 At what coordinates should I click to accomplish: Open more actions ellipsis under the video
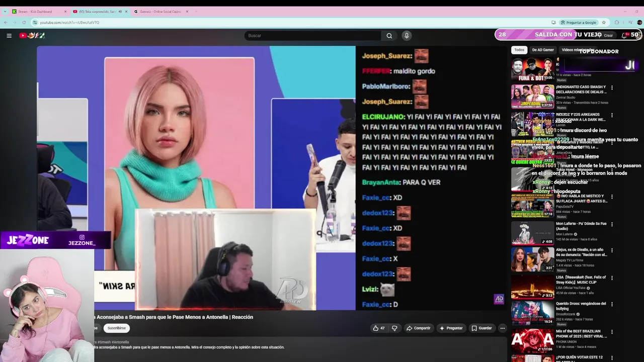pyautogui.click(x=502, y=328)
